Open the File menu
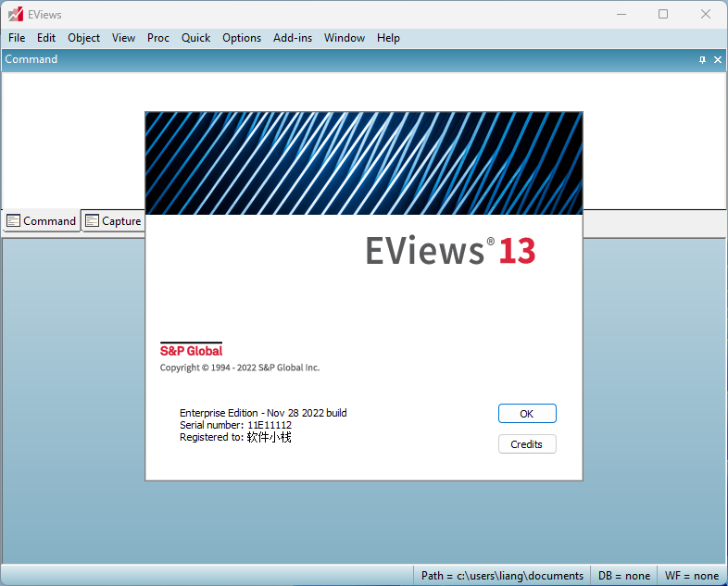 pyautogui.click(x=17, y=38)
